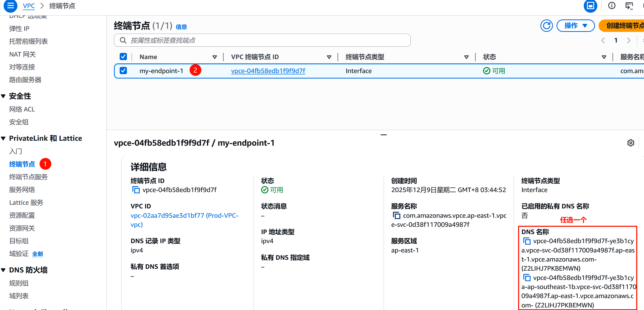Copy the first DNS name entry
Viewport: 644px width, 310px height.
[x=527, y=241]
